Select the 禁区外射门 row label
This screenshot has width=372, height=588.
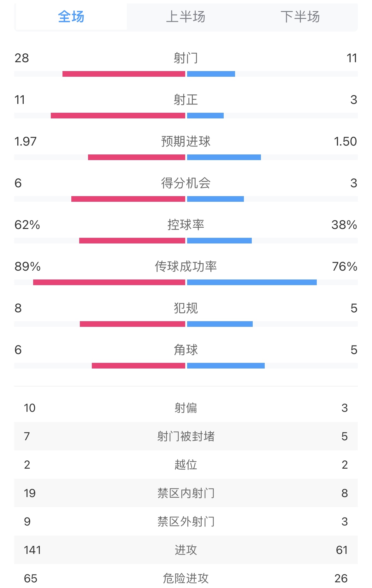click(186, 522)
